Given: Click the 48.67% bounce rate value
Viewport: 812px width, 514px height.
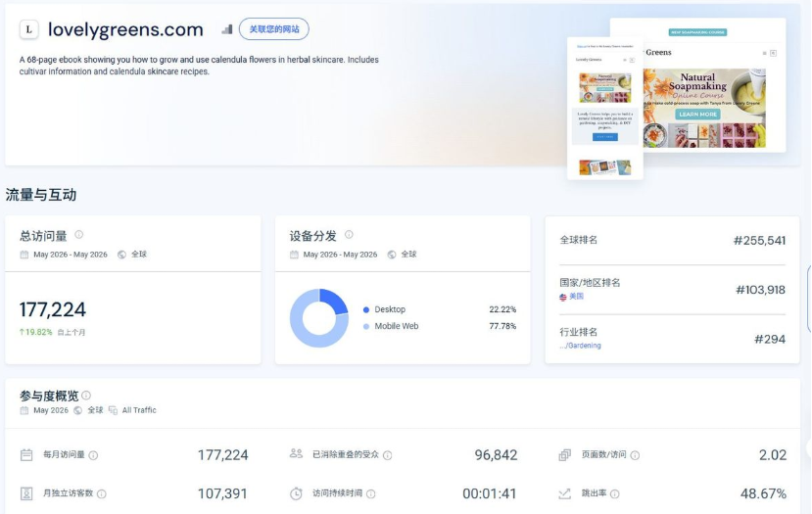Looking at the screenshot, I should tap(763, 493).
